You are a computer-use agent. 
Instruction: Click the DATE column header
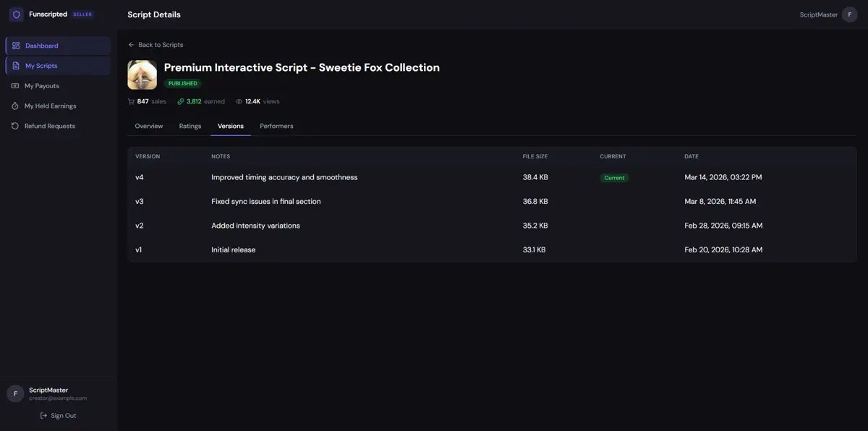tap(692, 156)
